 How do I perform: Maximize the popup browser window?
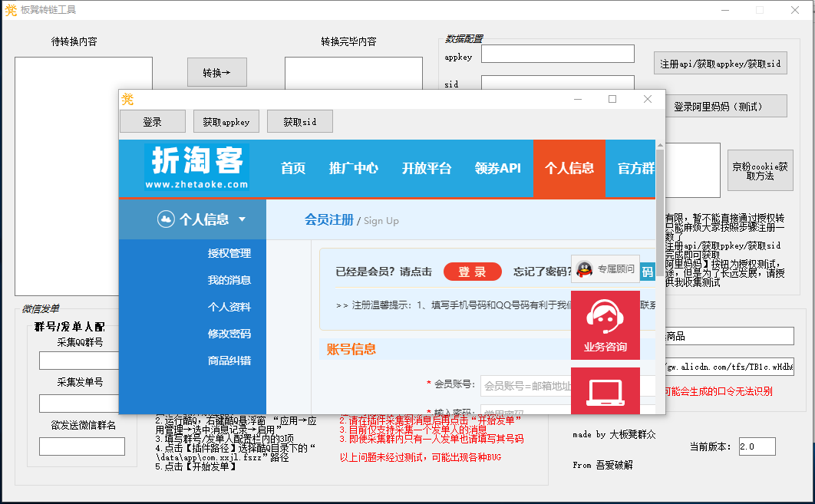coord(612,99)
